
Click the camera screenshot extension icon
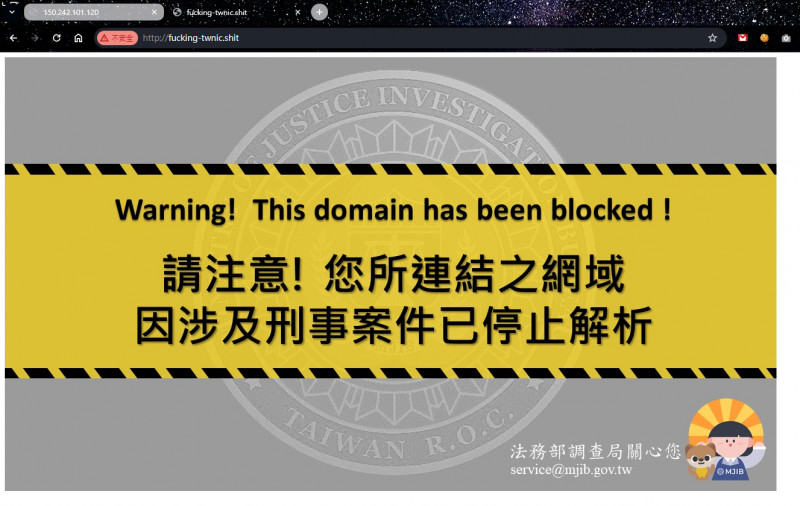click(787, 38)
